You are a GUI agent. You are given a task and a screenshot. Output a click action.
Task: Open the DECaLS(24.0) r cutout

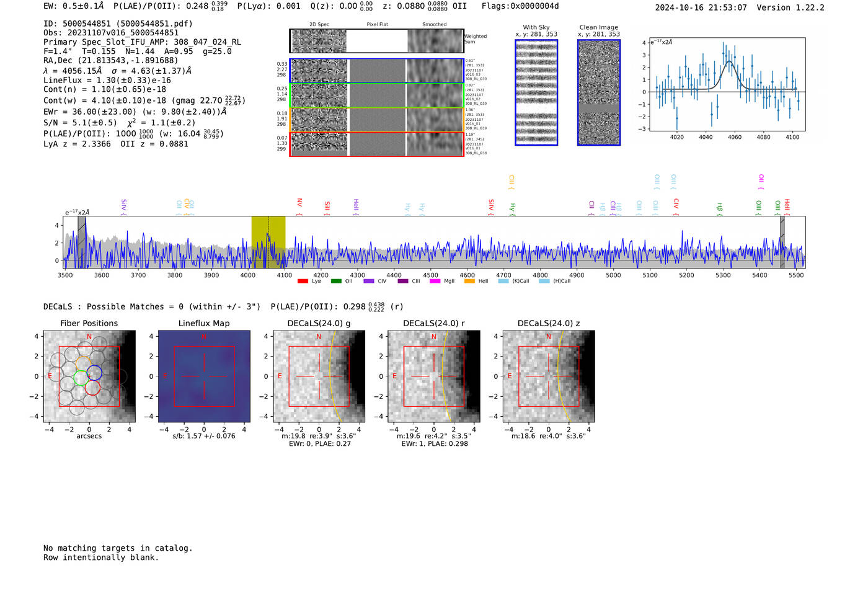pos(433,376)
